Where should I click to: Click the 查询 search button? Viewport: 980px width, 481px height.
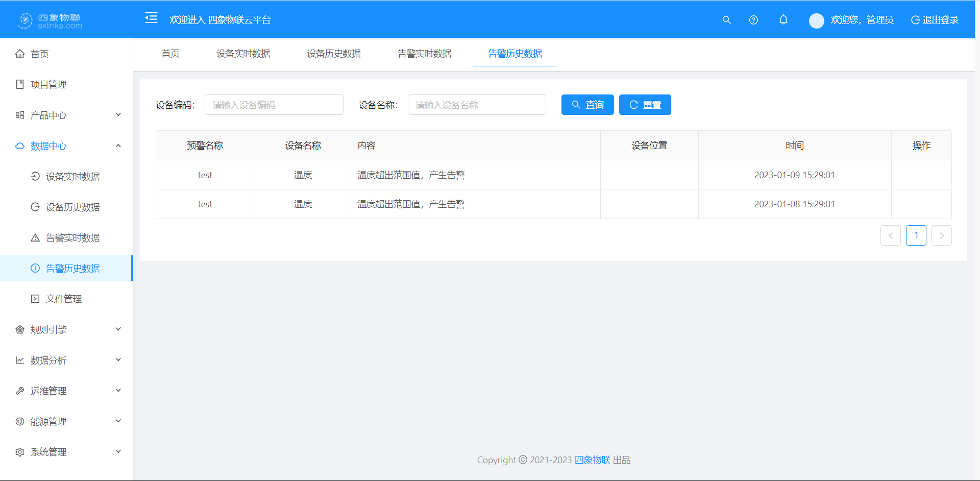coord(587,105)
